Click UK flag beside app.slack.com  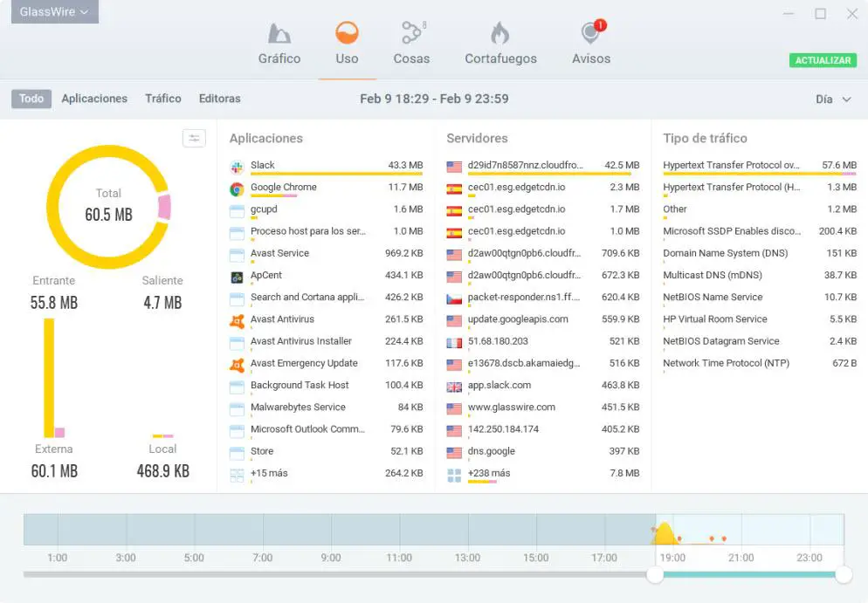(x=454, y=387)
